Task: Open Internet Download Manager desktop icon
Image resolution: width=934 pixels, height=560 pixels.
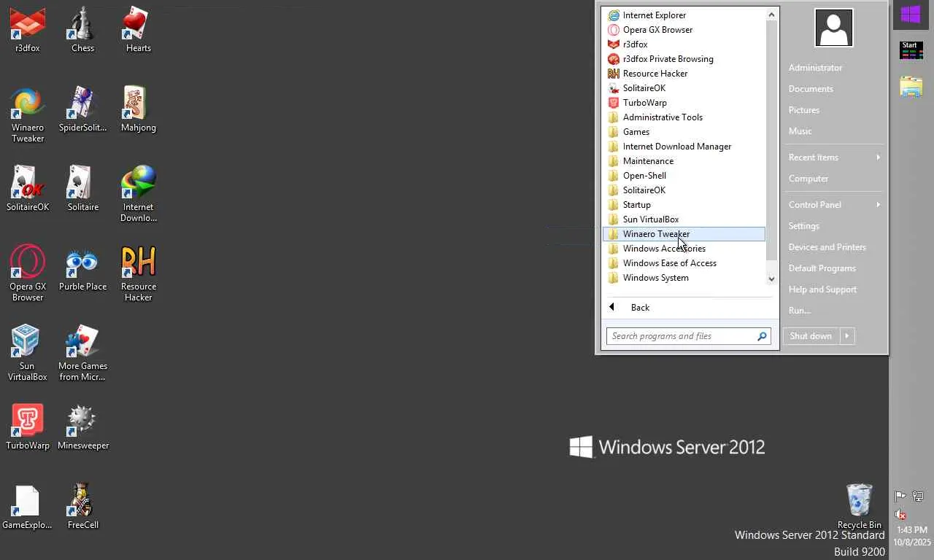Action: [138, 194]
